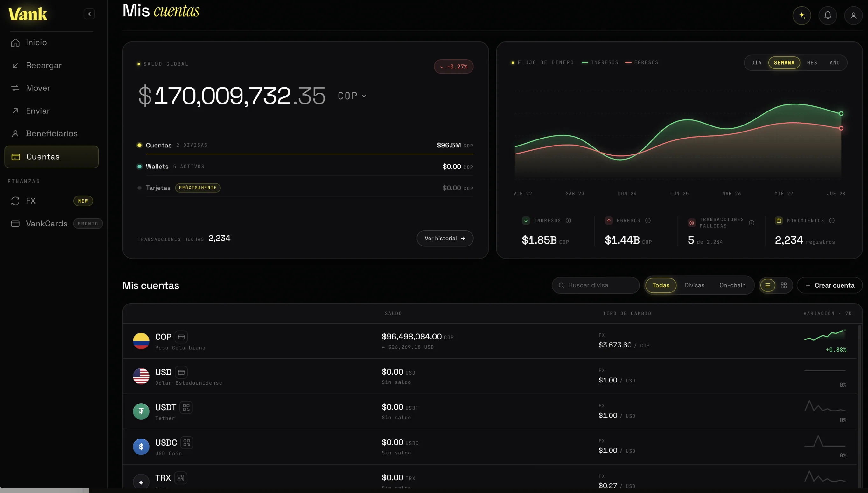868x493 pixels.
Task: Click the info icon beside Egresos
Action: (648, 220)
